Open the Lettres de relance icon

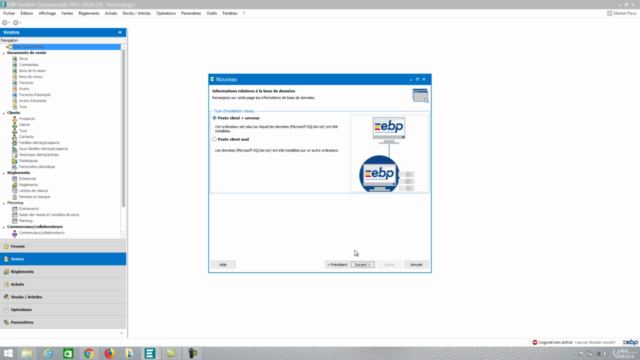pos(15,191)
